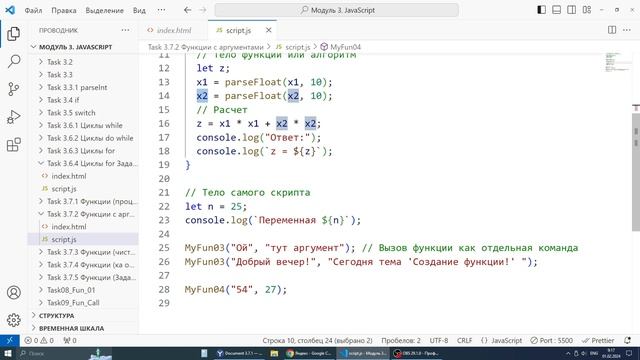Collapse the МОДУЛЬ 3. JAVASCRIPT section
Image resolution: width=640 pixels, height=360 pixels.
tap(83, 47)
